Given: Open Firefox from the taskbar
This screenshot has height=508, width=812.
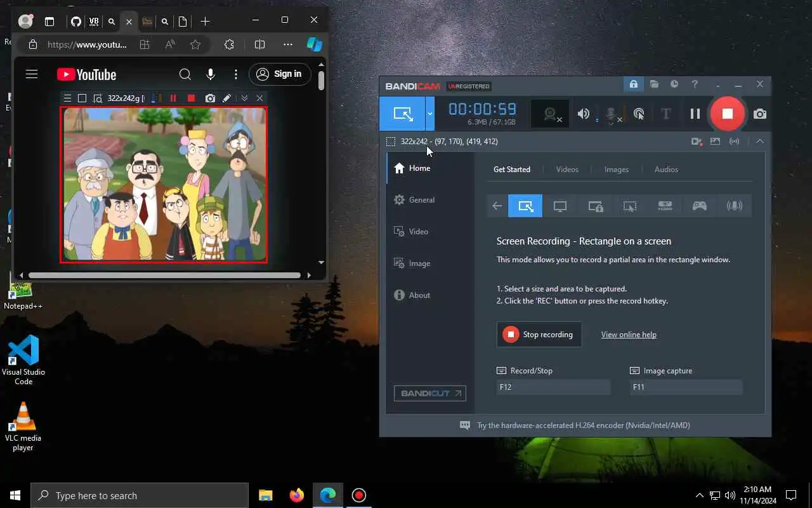Looking at the screenshot, I should click(296, 495).
